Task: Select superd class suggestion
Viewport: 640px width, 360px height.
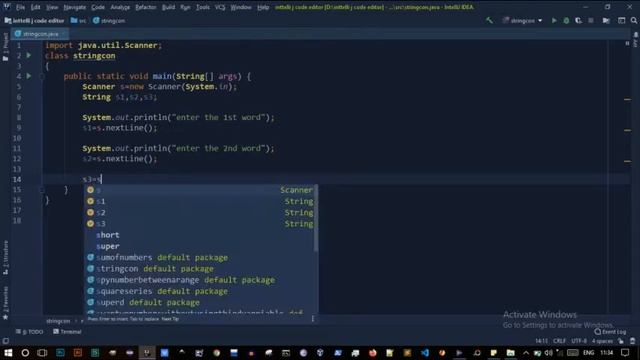Action: click(x=200, y=302)
